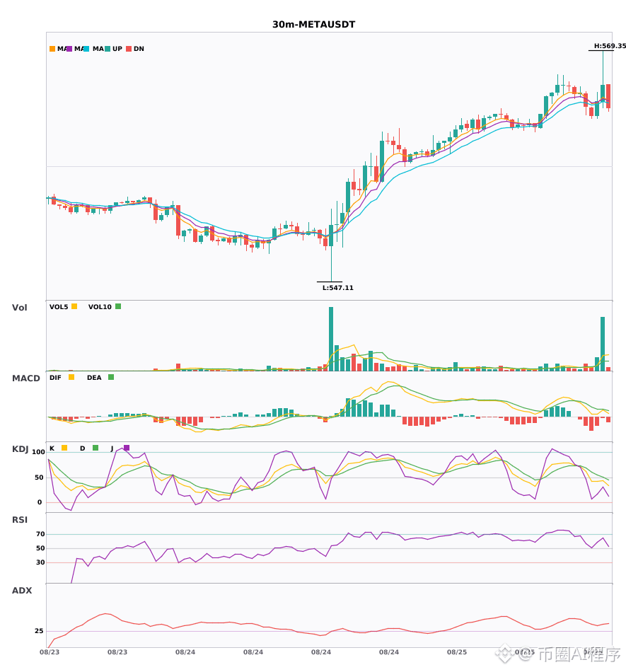Click the orange MA legend swatch

click(x=52, y=49)
